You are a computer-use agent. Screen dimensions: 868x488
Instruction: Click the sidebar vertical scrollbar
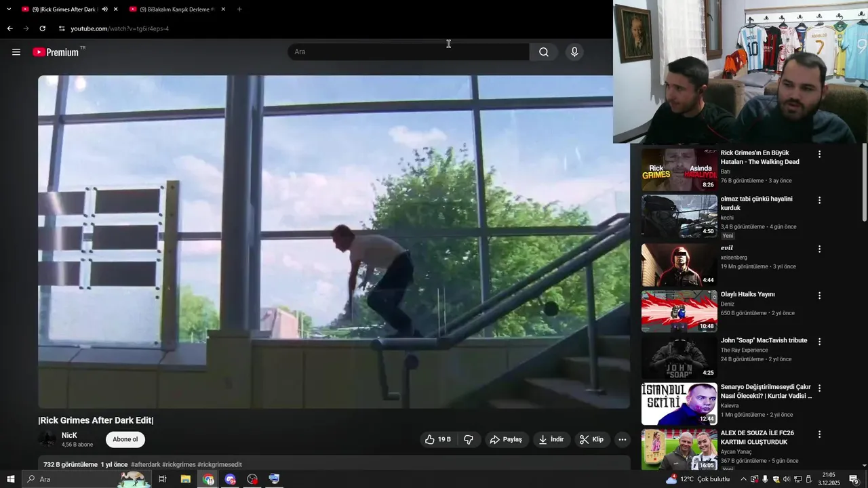(x=865, y=182)
